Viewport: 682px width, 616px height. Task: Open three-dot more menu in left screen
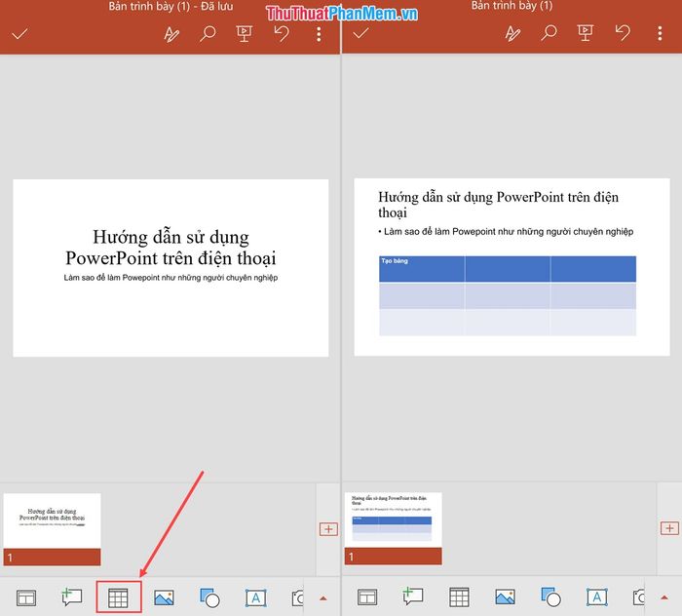(319, 34)
